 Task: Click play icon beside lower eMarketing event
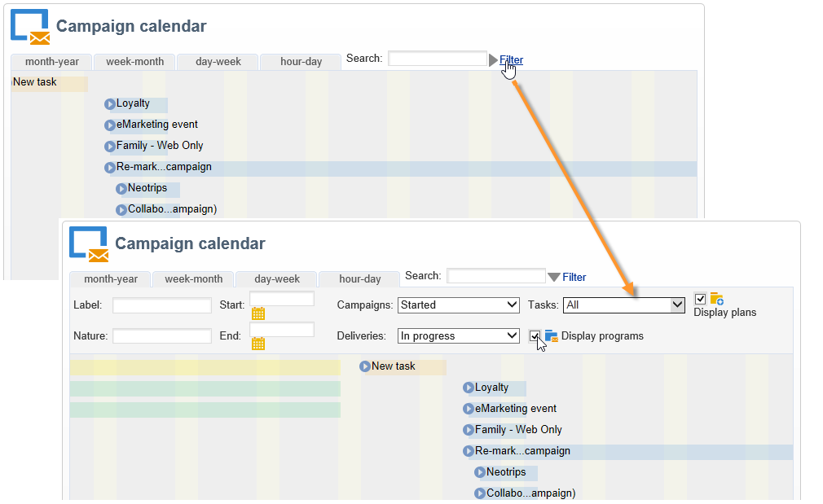point(469,409)
